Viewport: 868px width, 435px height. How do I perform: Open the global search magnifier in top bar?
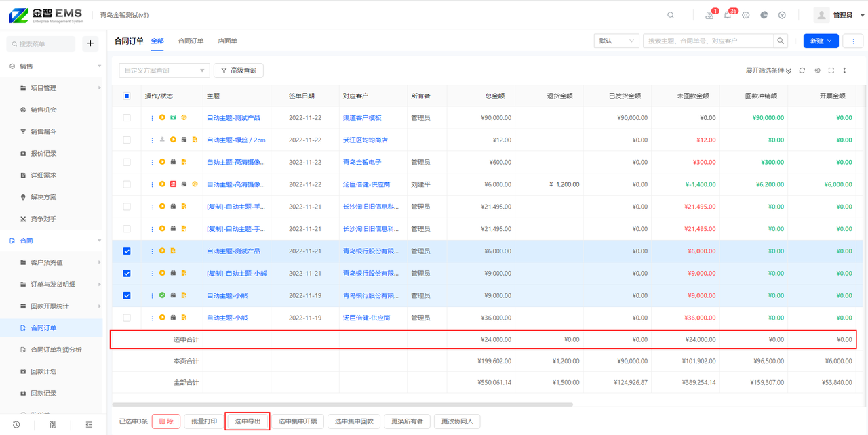[671, 15]
